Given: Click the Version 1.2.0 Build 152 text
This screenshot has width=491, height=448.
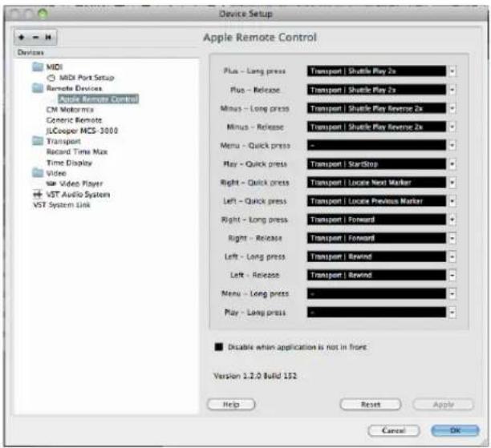Looking at the screenshot, I should (255, 376).
